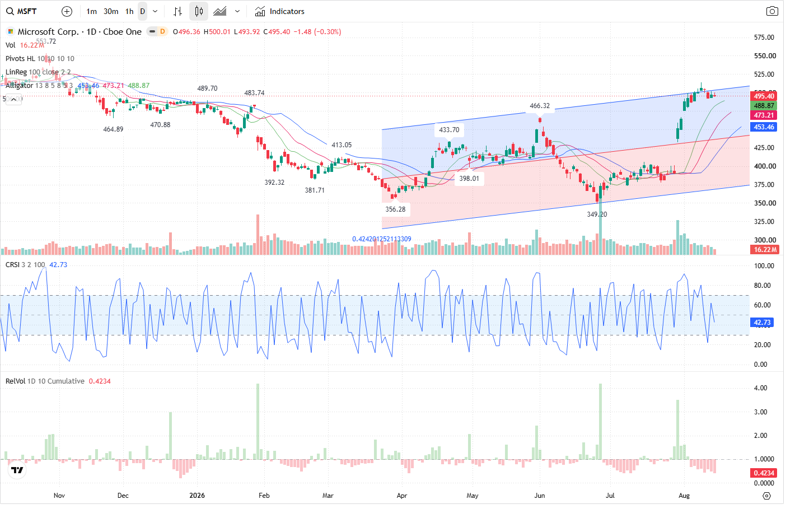This screenshot has width=795, height=532.
Task: Click the 392.32 pivot low label
Action: pyautogui.click(x=274, y=183)
